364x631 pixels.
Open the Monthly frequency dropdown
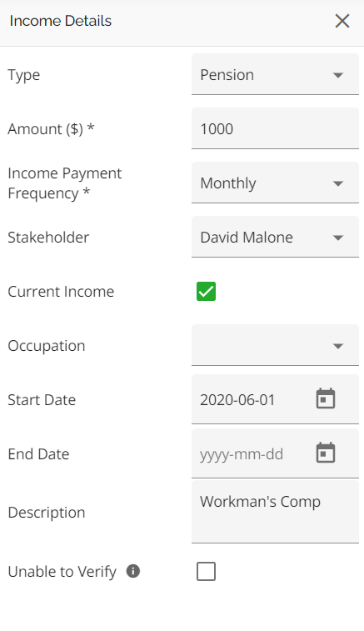pos(275,183)
